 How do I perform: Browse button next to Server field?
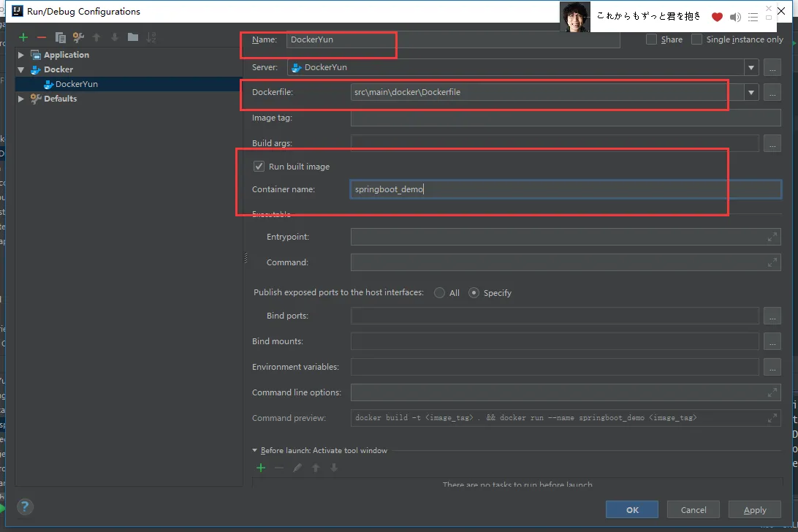tap(772, 67)
